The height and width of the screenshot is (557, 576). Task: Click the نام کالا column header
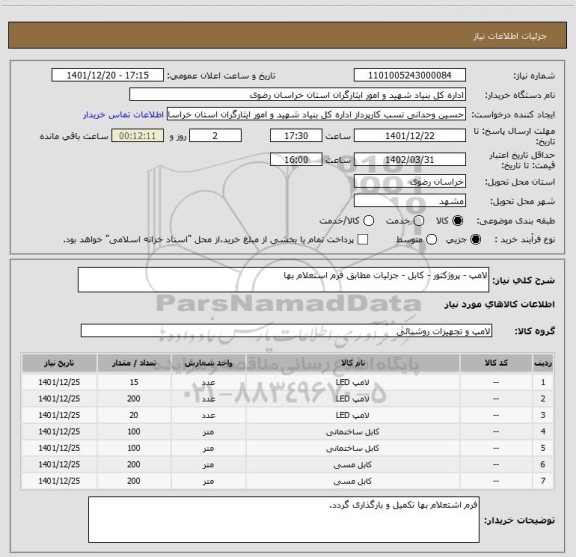(x=353, y=363)
